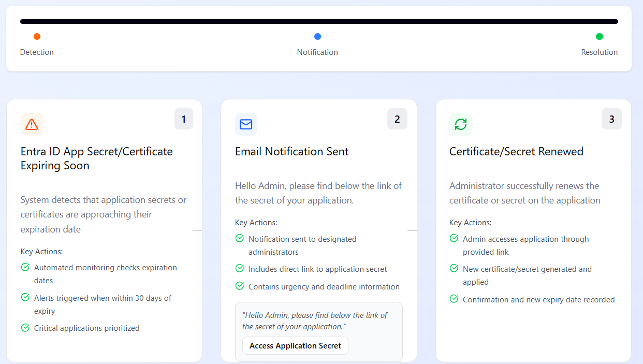The image size is (643, 364).
Task: Click the orange Detection timeline dot
Action: [x=37, y=36]
